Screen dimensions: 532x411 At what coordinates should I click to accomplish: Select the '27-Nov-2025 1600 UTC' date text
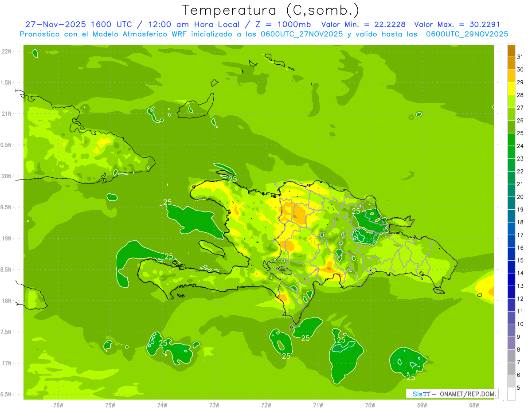[x=78, y=24]
